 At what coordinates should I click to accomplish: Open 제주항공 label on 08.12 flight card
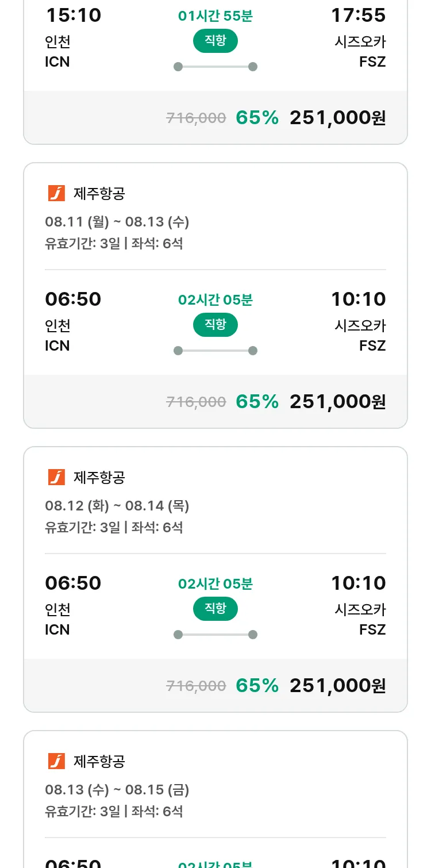[x=99, y=477]
